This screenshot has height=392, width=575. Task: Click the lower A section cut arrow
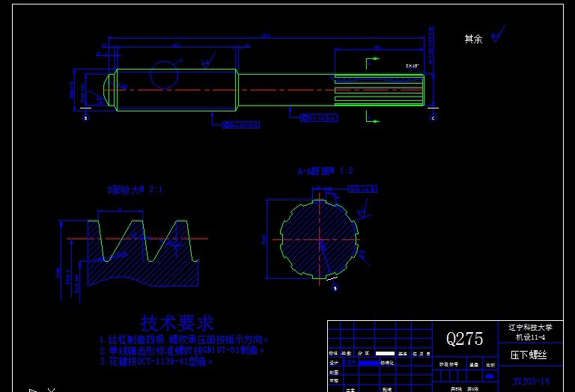point(372,117)
